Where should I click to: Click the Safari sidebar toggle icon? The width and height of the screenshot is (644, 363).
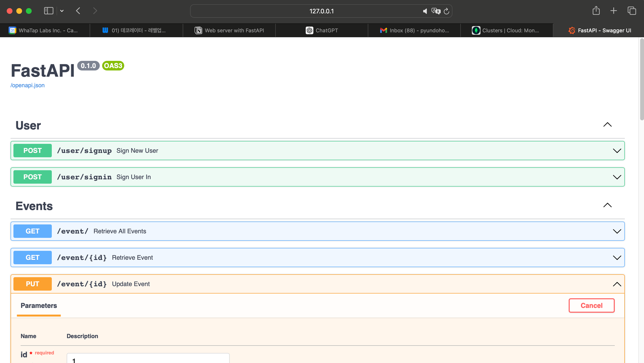click(x=49, y=11)
